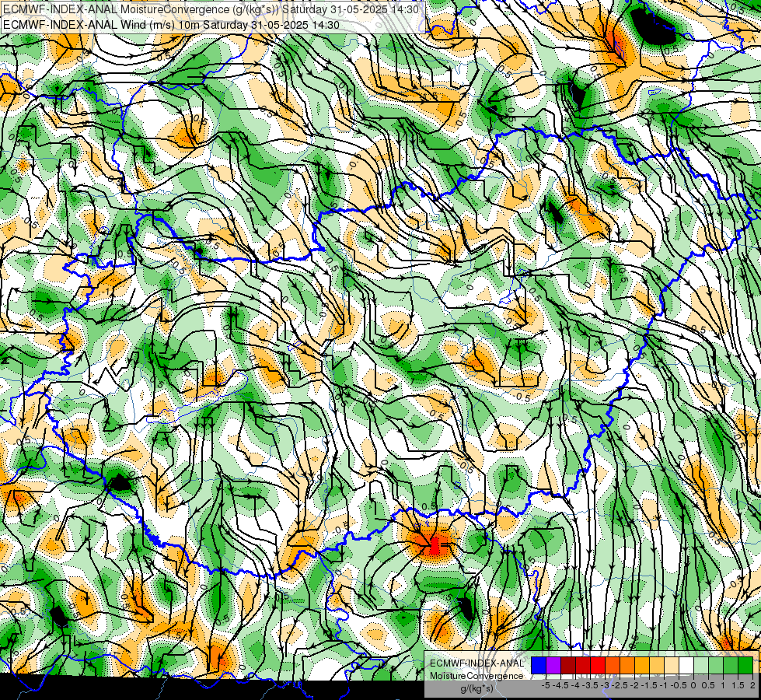Select the medium green swatch between 1 and 1.5
Viewport: 761px width, 700px height.
[731, 665]
